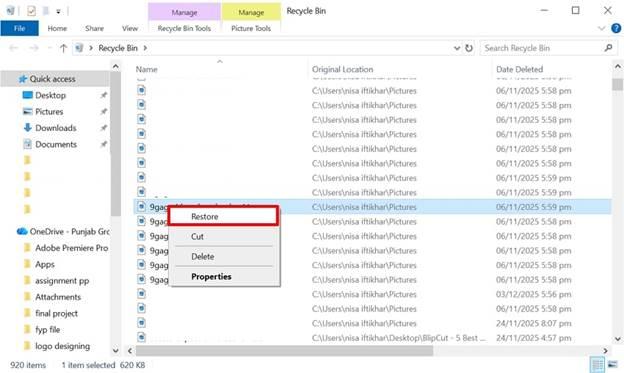Select the Desktop\BlipCut - 5 Best location cell
Image resolution: width=624 pixels, height=373 pixels.
click(399, 338)
